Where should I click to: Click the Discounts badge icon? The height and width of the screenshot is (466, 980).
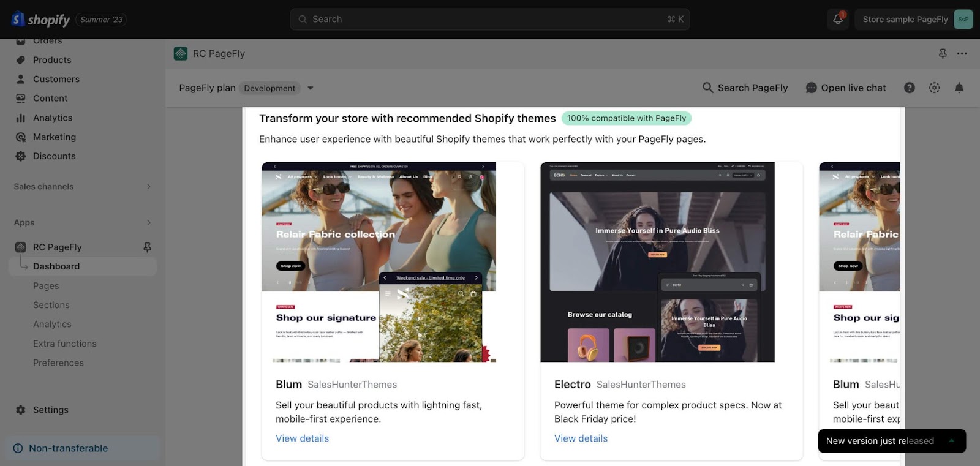click(21, 156)
